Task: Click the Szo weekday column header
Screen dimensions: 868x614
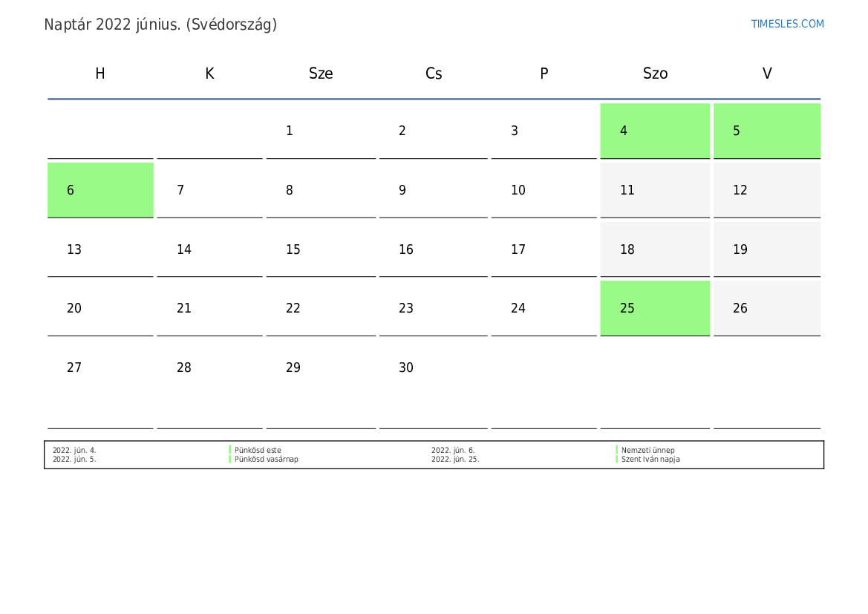Action: pyautogui.click(x=655, y=74)
